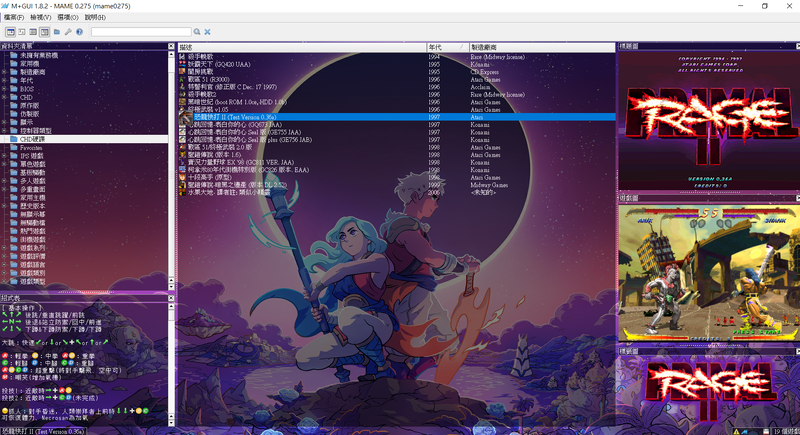Screen dimensions: 800x435
Task: Toggle the picture area pane toolbar button
Action: 21,32
